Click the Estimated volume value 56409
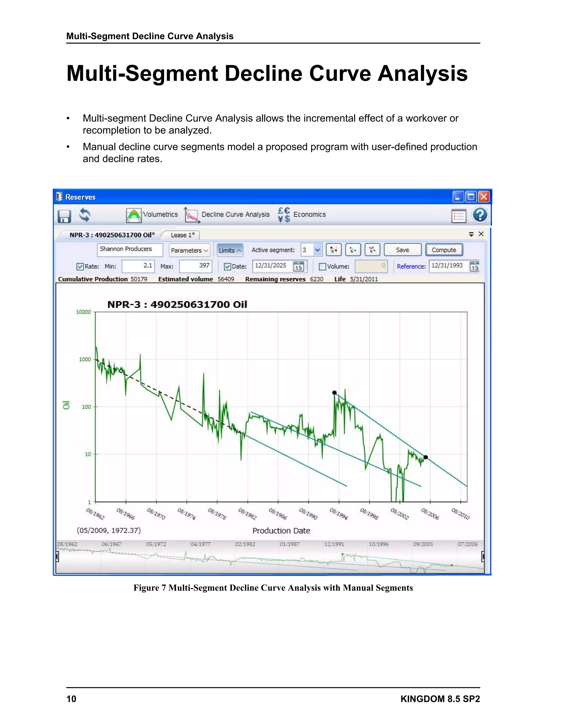Image resolution: width=563 pixels, height=728 pixels. pyautogui.click(x=226, y=279)
